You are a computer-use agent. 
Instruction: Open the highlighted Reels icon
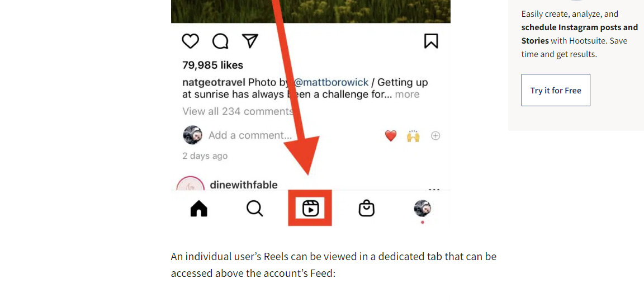310,209
